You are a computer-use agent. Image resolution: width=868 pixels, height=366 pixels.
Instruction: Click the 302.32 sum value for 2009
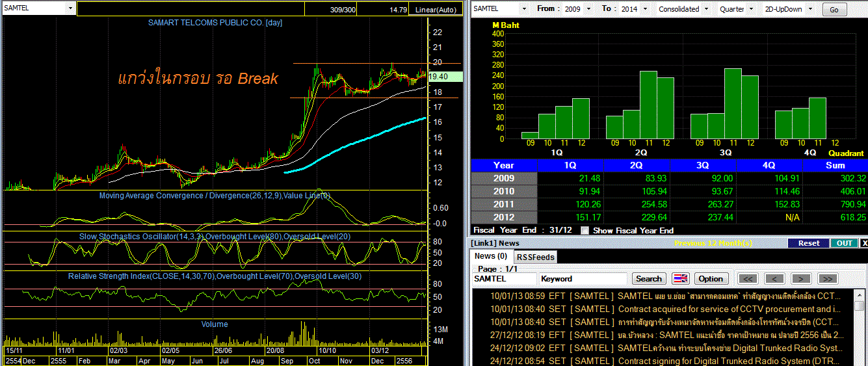click(x=852, y=178)
